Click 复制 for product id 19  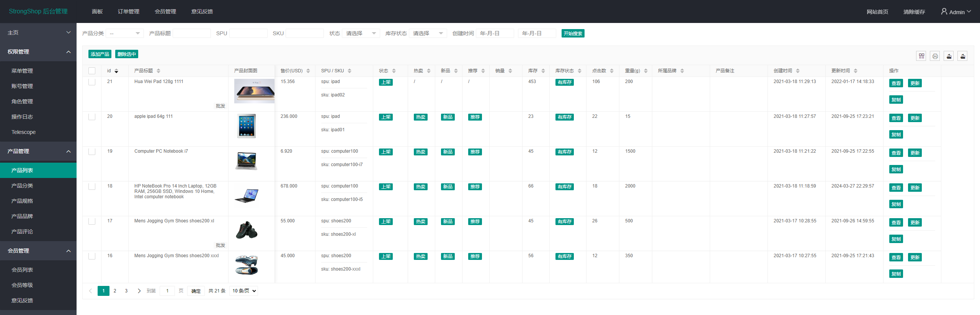pyautogui.click(x=896, y=169)
